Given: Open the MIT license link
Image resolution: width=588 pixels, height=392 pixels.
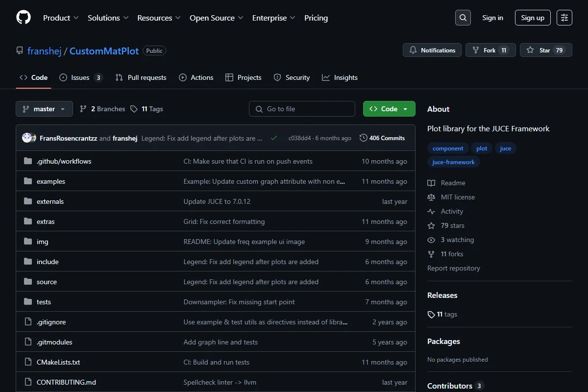Looking at the screenshot, I should pyautogui.click(x=458, y=197).
